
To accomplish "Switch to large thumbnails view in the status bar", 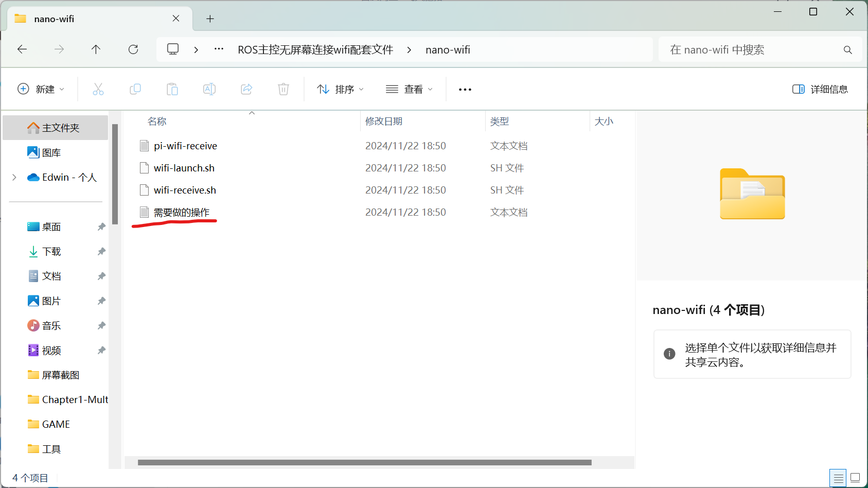I will (x=855, y=478).
